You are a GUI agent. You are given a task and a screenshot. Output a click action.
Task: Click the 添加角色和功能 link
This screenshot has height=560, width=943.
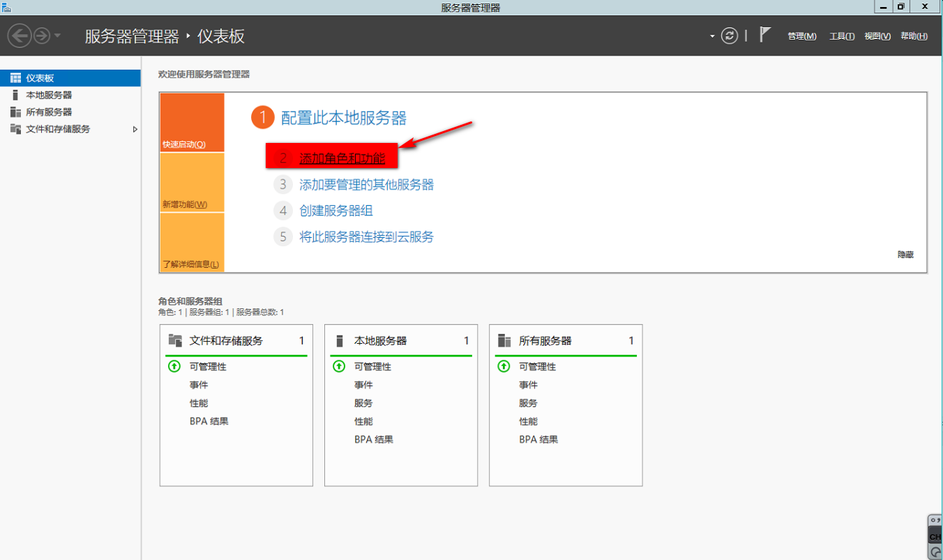tap(342, 158)
